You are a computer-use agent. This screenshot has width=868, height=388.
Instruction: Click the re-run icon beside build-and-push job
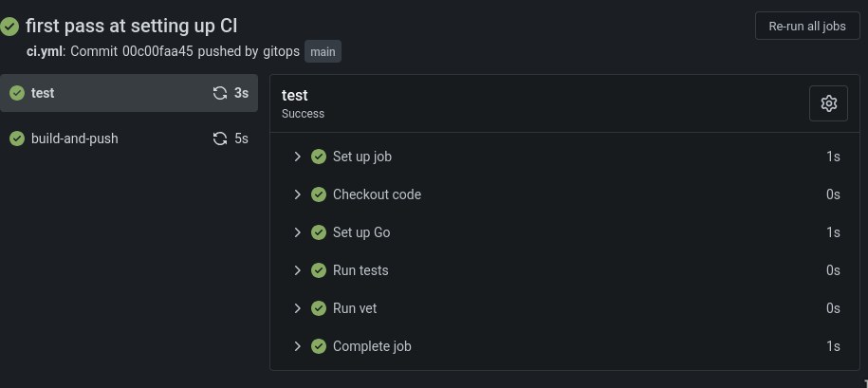click(220, 139)
